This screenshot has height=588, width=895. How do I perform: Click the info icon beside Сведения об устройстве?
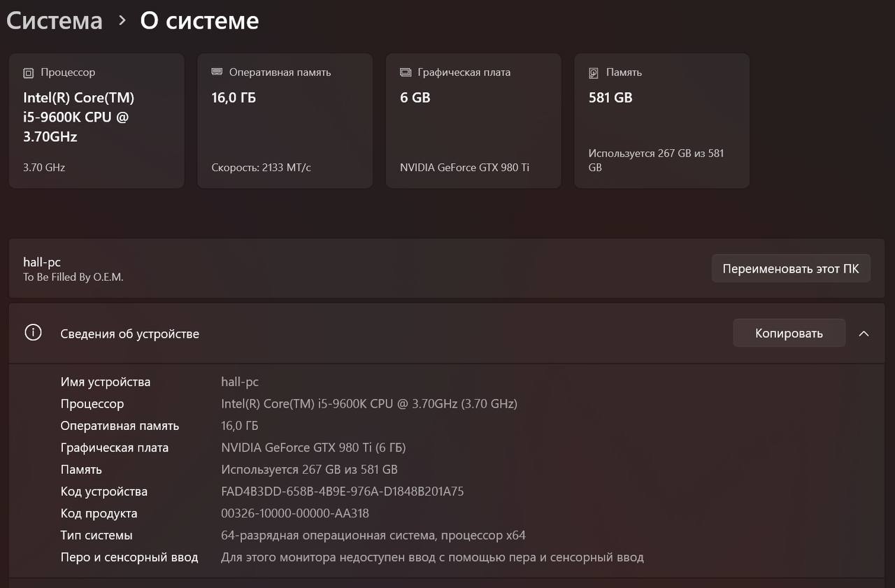[33, 333]
